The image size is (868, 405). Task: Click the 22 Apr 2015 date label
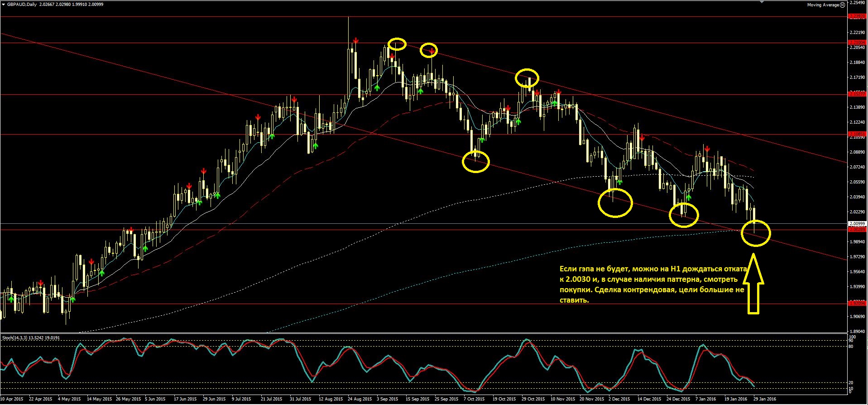coord(40,399)
